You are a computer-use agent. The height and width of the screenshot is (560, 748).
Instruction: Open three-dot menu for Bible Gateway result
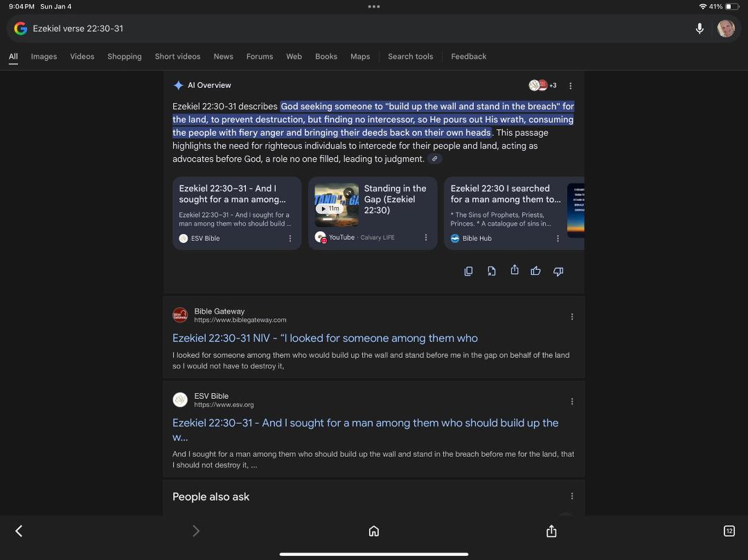click(x=572, y=316)
